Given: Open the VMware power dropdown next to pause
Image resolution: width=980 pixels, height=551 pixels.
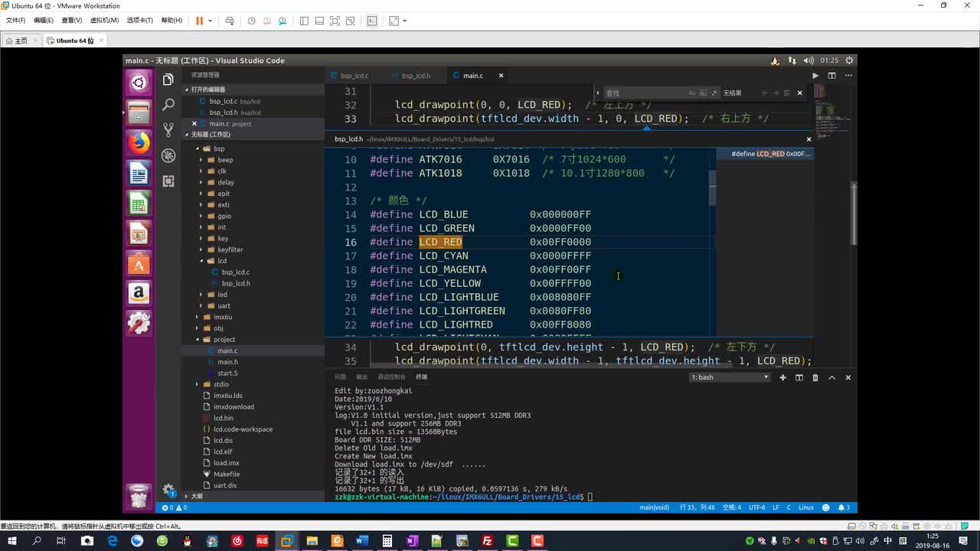Looking at the screenshot, I should click(210, 21).
